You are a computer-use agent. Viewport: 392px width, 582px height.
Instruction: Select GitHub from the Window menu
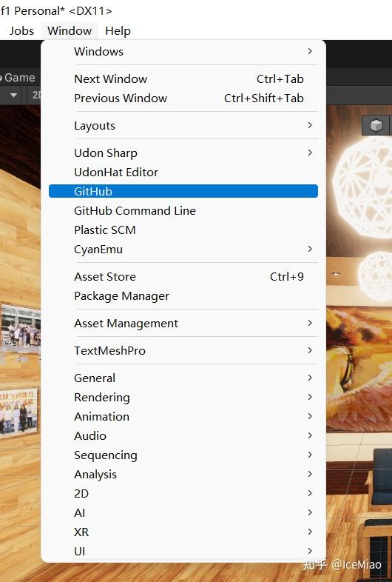(x=183, y=191)
